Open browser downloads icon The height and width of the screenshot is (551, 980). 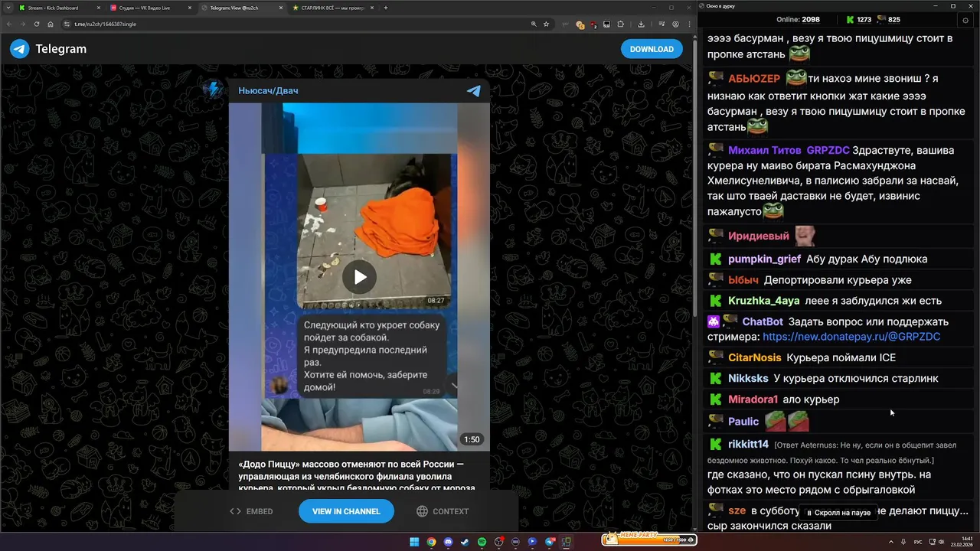point(641,24)
